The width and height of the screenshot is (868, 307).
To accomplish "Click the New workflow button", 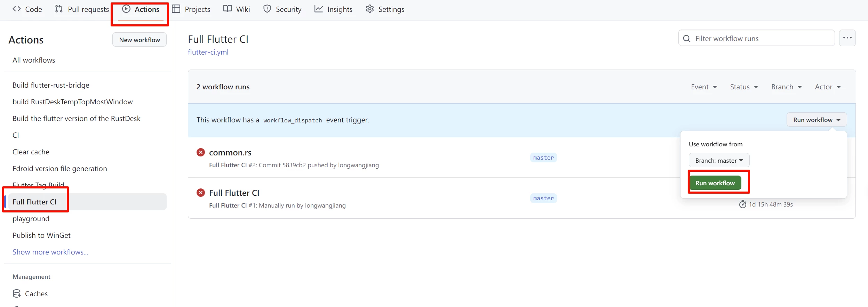I will point(140,40).
